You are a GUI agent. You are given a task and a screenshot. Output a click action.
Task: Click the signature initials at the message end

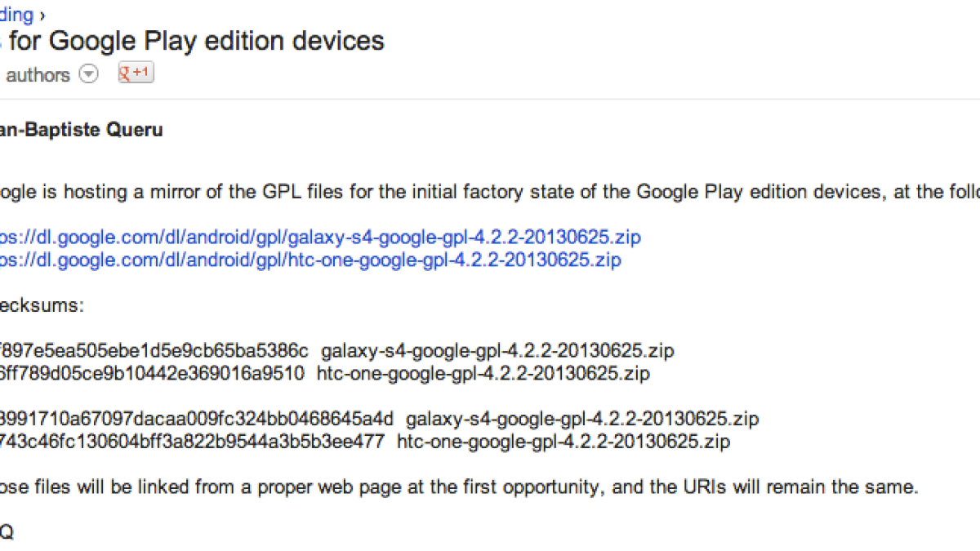pyautogui.click(x=6, y=533)
